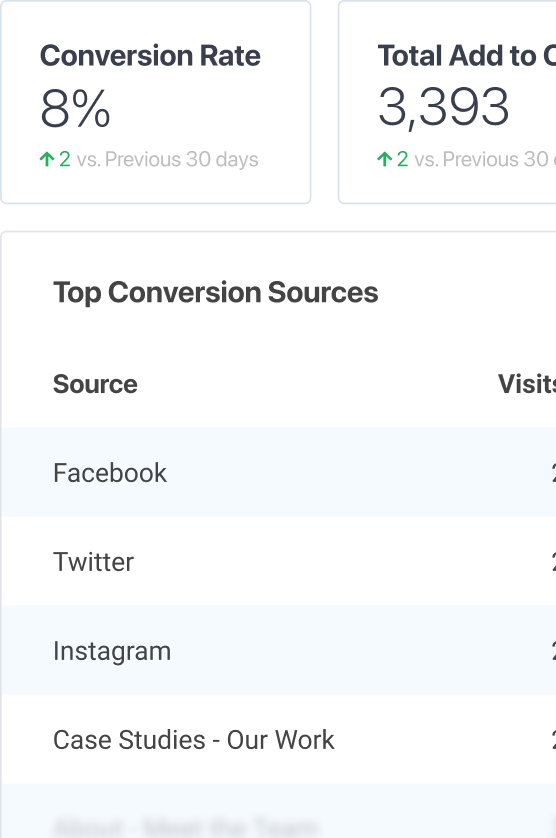
Task: Click the Conversion Rate card title
Action: pyautogui.click(x=150, y=56)
